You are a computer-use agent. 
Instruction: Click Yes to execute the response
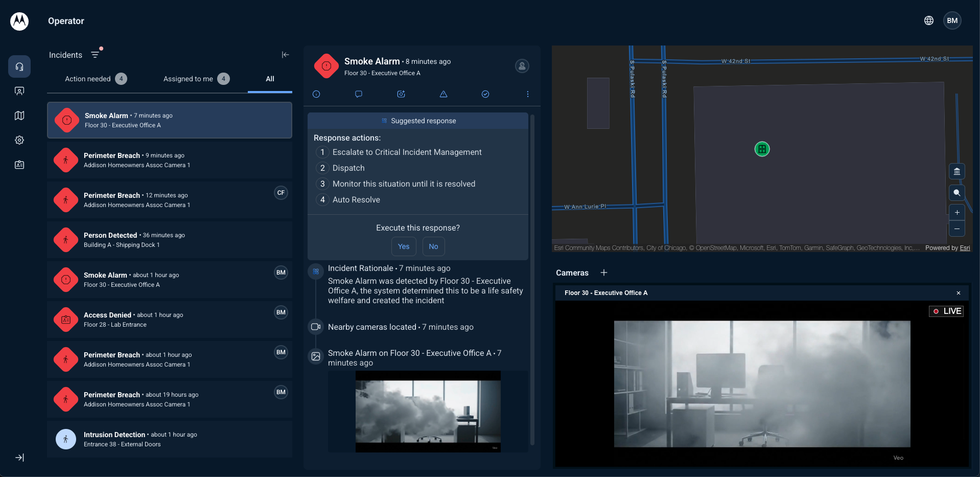pyautogui.click(x=404, y=246)
